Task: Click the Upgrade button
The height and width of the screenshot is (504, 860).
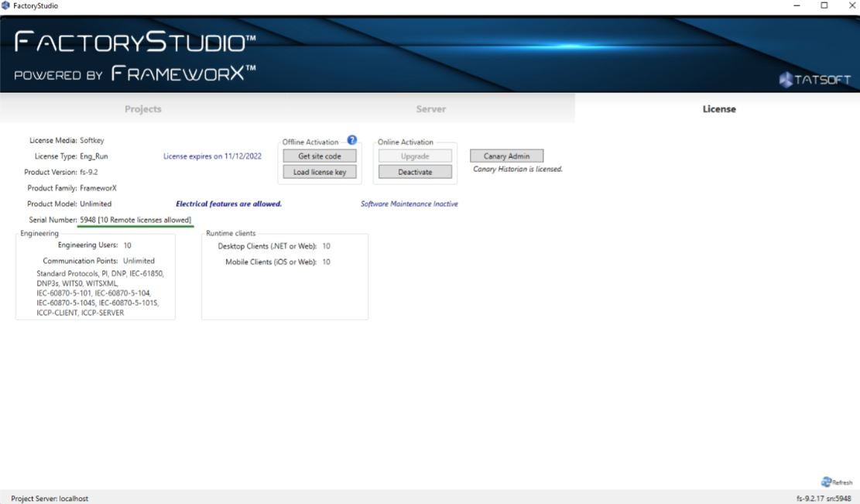Action: 415,156
